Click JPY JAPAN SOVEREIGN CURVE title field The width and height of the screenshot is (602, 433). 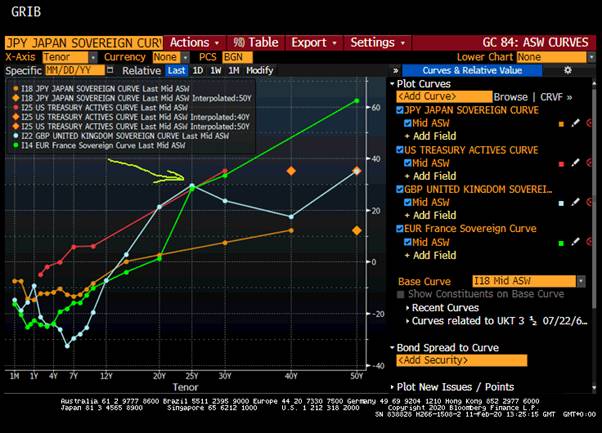click(x=84, y=42)
